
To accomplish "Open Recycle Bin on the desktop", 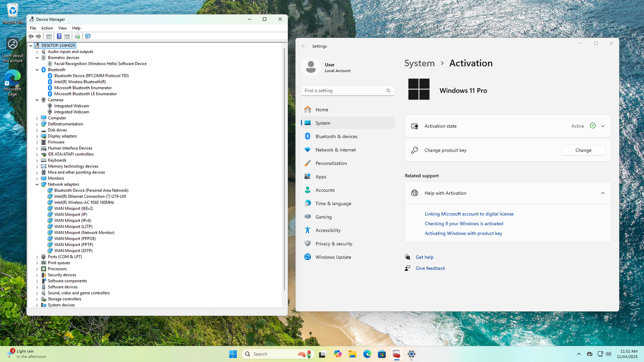I will [12, 13].
